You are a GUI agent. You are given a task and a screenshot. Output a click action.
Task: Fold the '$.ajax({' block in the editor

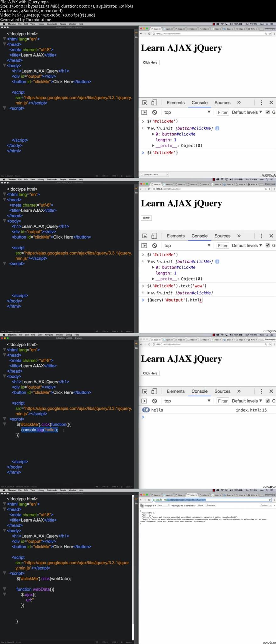tap(4, 594)
